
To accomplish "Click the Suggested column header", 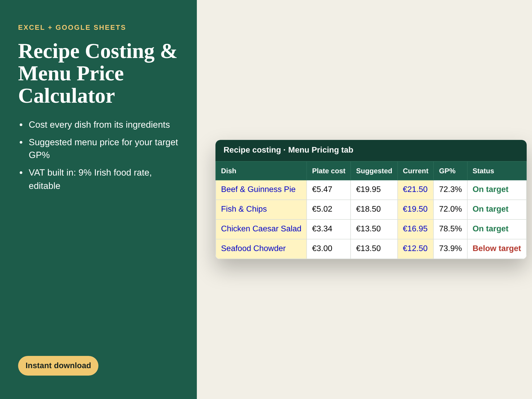I will 374,171.
